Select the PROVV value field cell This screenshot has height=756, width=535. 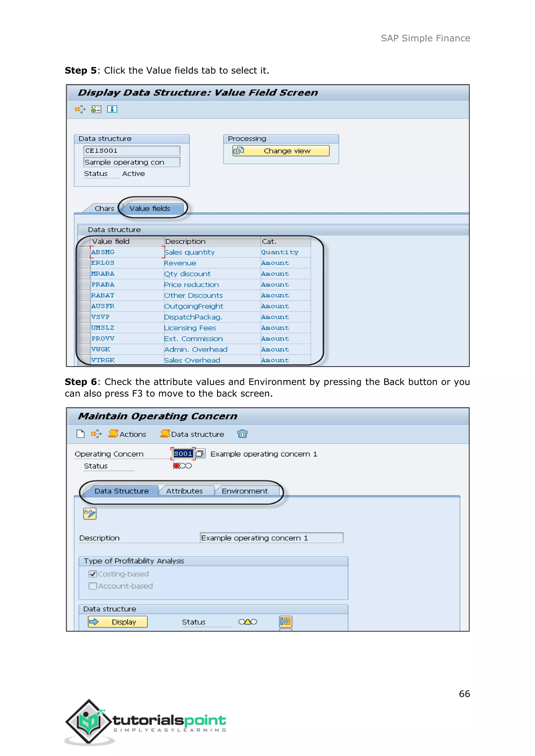pos(127,339)
